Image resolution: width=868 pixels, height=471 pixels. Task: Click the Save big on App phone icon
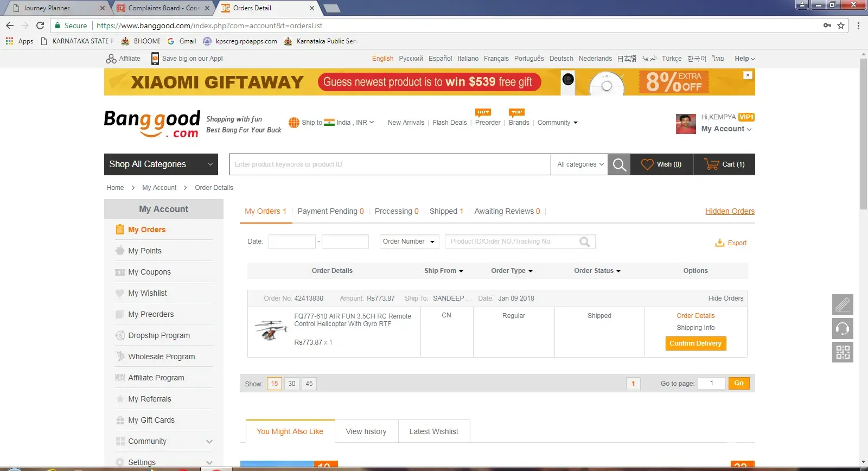[155, 59]
